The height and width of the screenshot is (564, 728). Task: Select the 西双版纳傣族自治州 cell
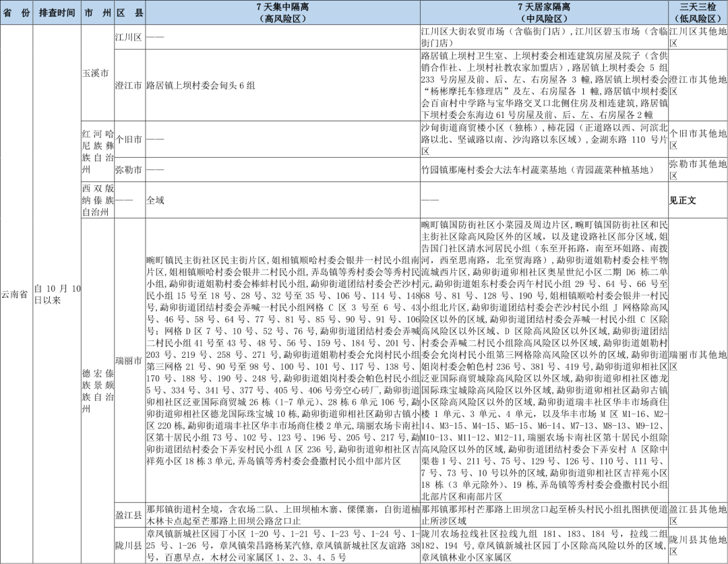point(98,200)
